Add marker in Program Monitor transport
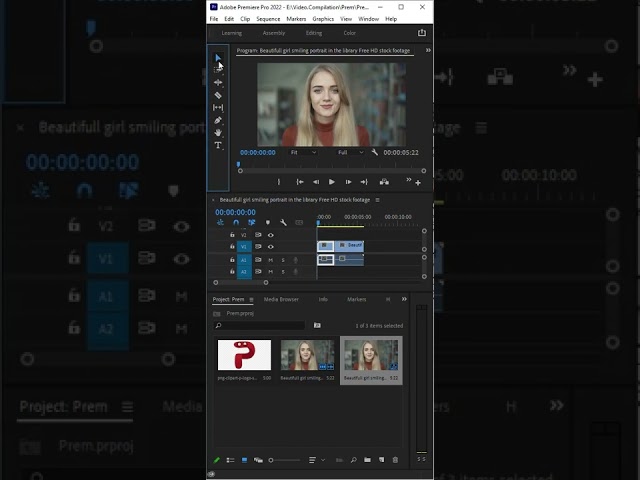The width and height of the screenshot is (640, 480). (279, 182)
